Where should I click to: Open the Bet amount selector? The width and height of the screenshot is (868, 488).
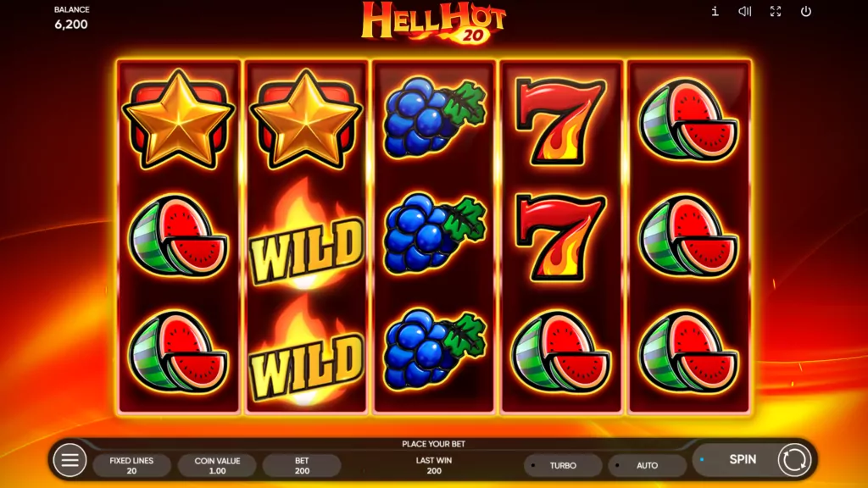pos(302,465)
